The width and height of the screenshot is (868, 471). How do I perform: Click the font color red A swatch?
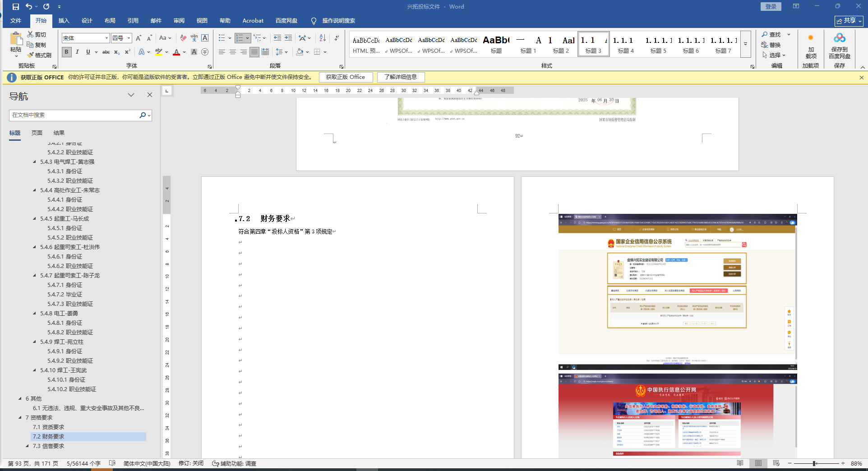coord(176,52)
